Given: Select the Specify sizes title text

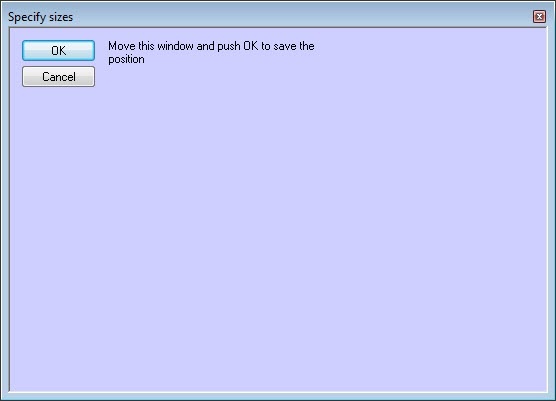Looking at the screenshot, I should [x=40, y=17].
